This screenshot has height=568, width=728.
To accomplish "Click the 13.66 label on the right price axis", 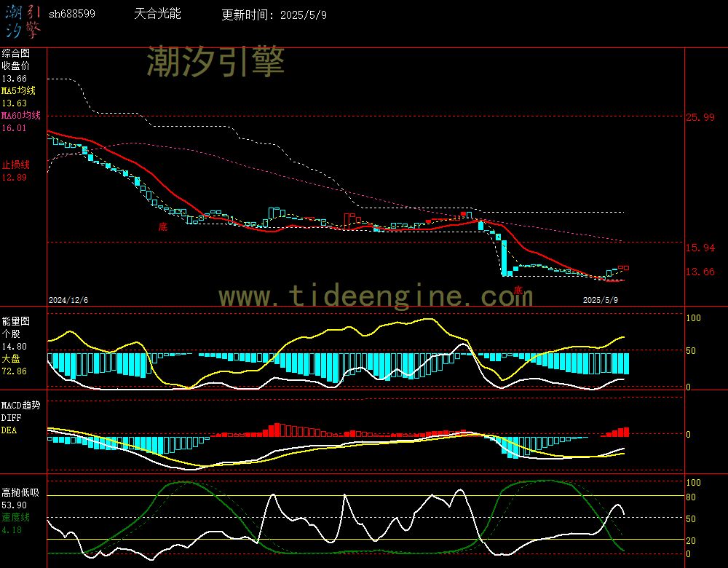I will [700, 271].
